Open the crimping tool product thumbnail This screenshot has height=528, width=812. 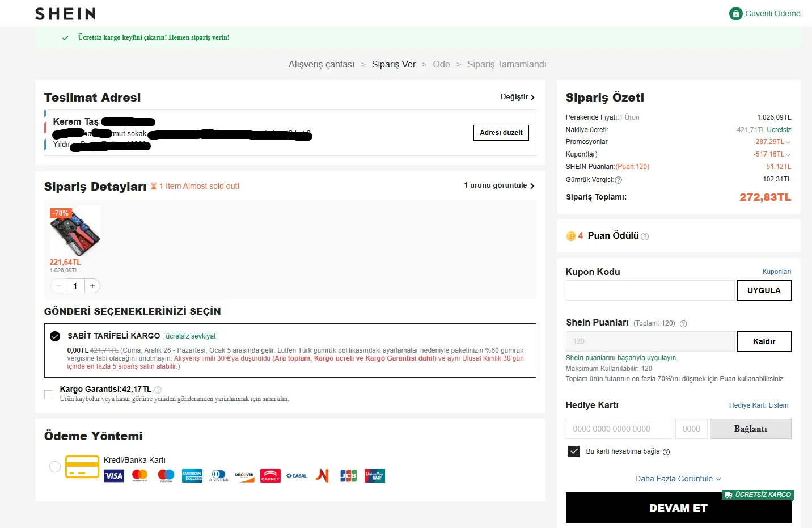pos(75,231)
